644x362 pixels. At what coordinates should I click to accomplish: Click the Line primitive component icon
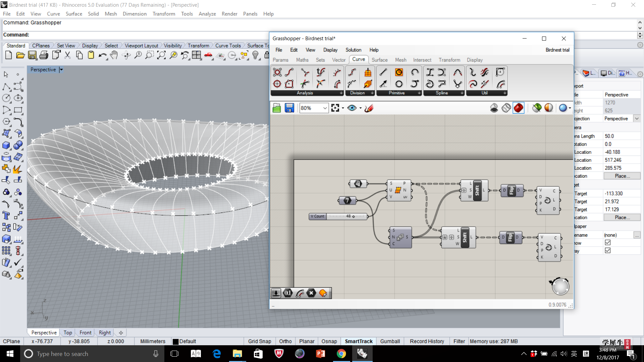point(383,72)
